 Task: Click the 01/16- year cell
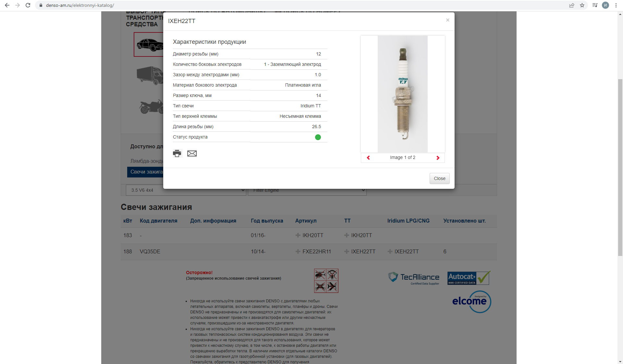(258, 235)
